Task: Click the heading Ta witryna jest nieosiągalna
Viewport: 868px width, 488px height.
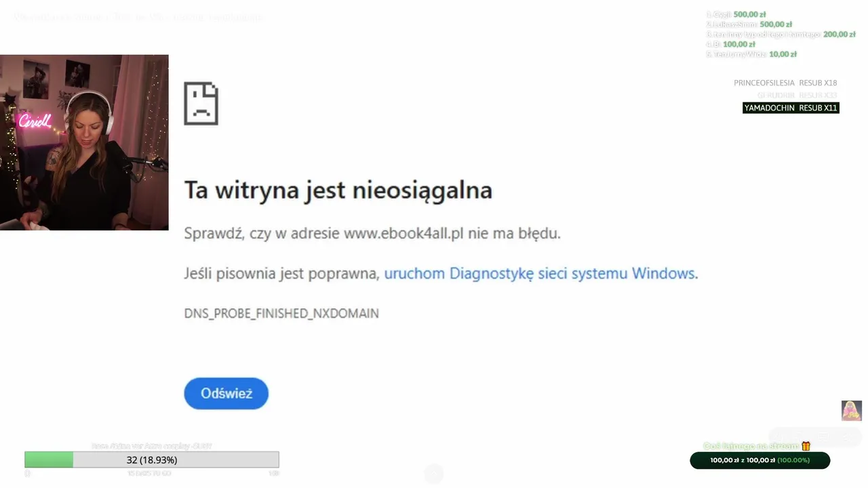Action: pos(338,190)
